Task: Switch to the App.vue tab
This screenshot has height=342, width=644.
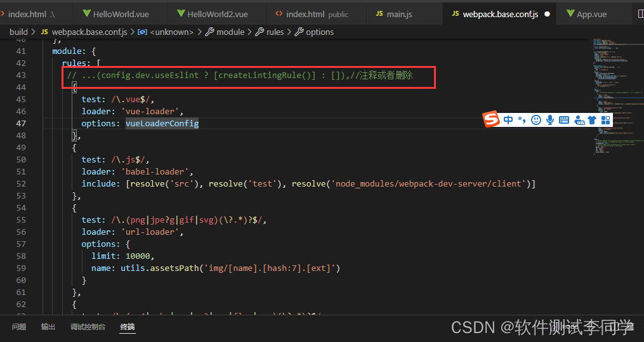Action: tap(591, 14)
